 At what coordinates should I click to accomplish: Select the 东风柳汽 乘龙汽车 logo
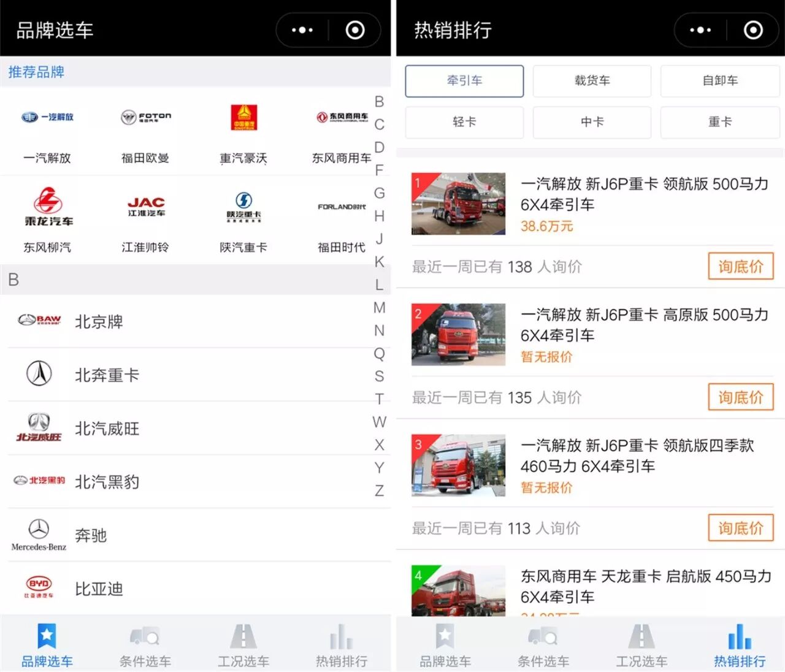[47, 206]
